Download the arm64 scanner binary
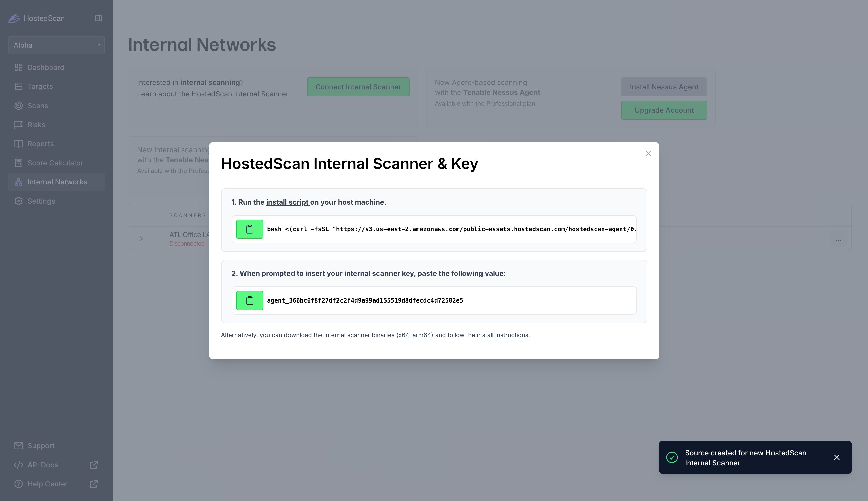Viewport: 868px width, 501px height. pos(422,335)
